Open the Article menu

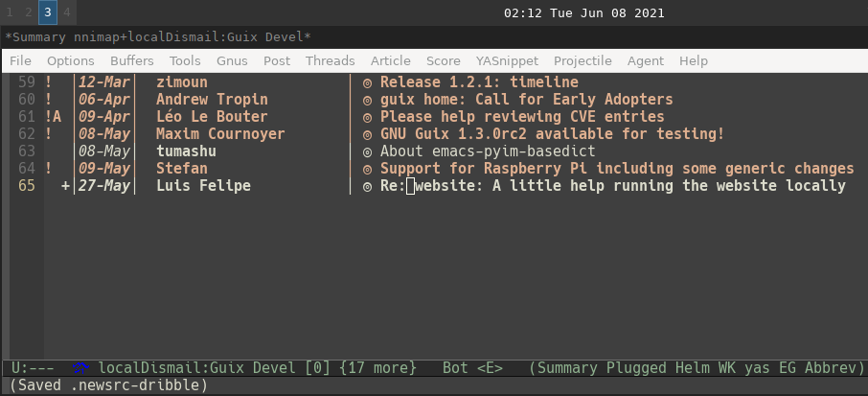point(391,61)
